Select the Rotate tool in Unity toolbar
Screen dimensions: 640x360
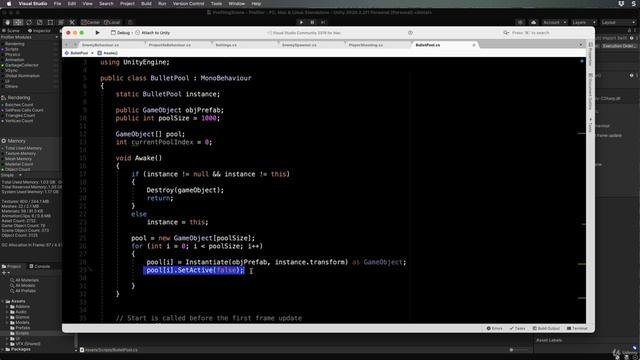(x=29, y=22)
